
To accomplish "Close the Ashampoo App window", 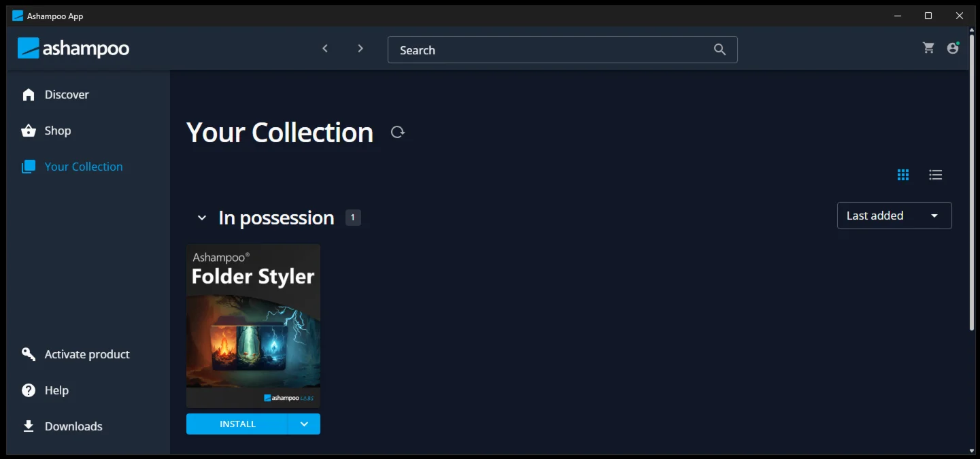I will pos(960,16).
